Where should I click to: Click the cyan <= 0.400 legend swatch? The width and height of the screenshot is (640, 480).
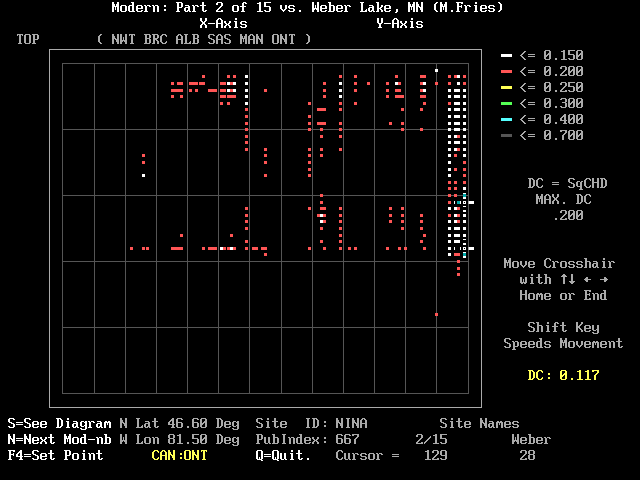(x=506, y=119)
